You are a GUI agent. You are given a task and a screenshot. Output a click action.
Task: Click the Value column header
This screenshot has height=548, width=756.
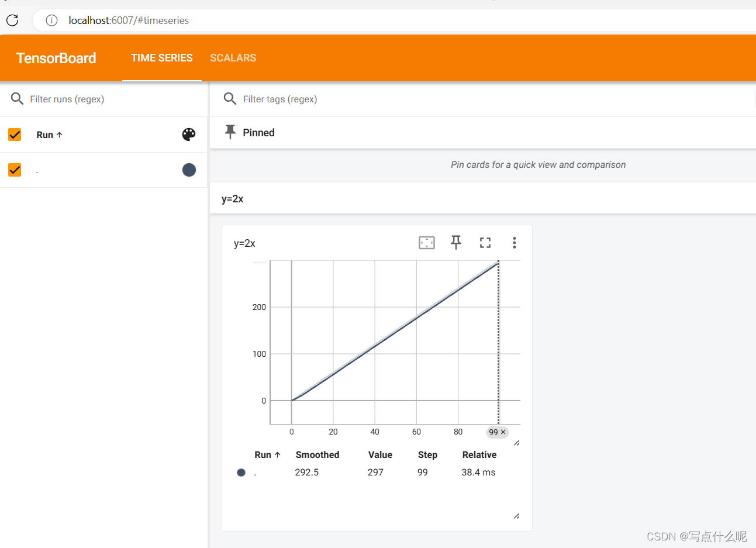click(x=380, y=454)
